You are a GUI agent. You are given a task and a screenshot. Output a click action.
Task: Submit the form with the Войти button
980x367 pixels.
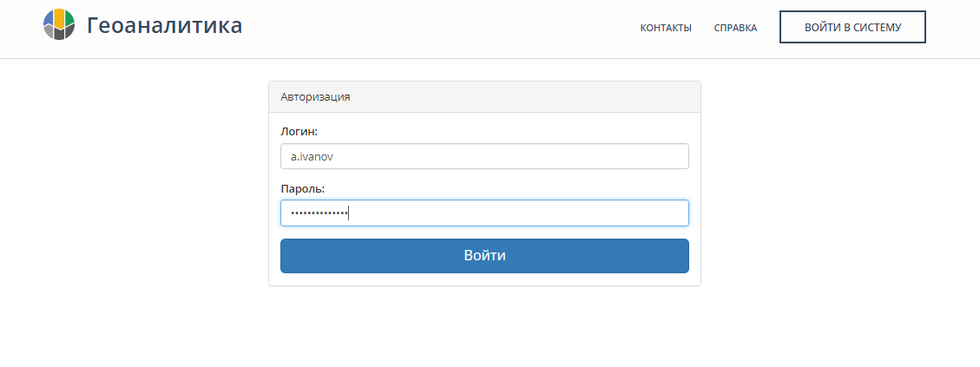coord(484,256)
